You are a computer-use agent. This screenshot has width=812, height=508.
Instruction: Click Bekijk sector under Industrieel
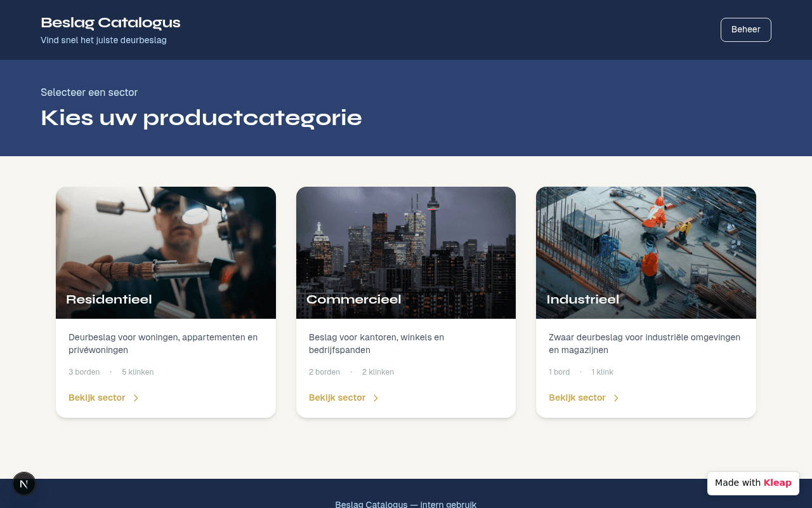point(577,398)
